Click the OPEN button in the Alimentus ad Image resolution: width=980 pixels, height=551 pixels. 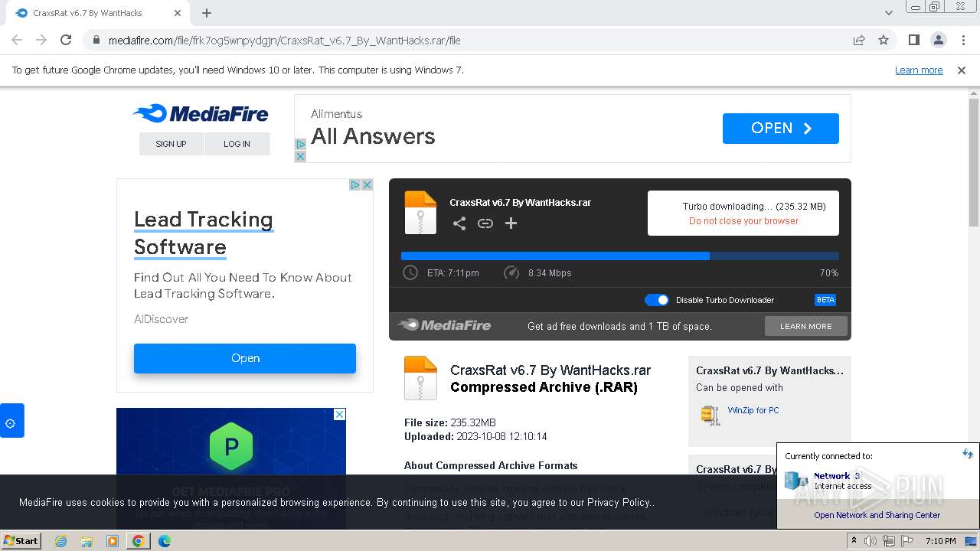780,129
